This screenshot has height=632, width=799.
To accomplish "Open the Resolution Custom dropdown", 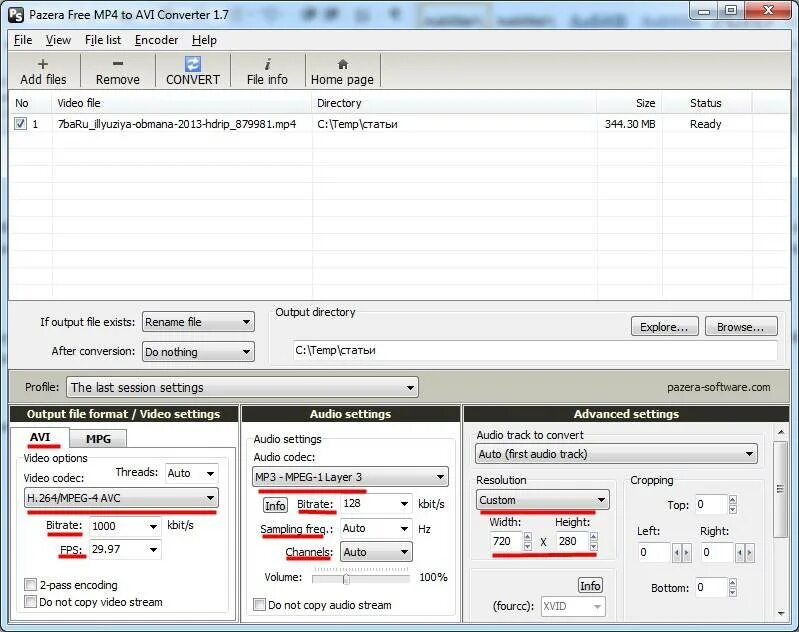I will [543, 500].
